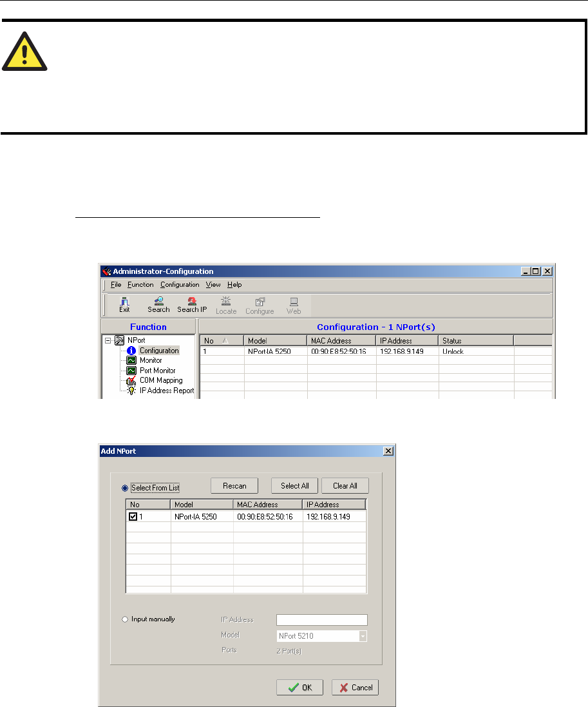Screen dimensions: 588x707
Task: Maximize the Administrator-Configuration window
Action: pos(536,271)
